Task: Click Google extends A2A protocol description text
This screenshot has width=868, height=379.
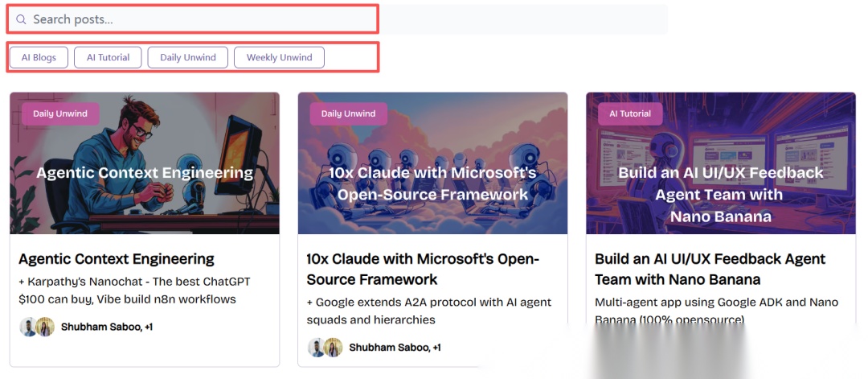Action: click(429, 311)
